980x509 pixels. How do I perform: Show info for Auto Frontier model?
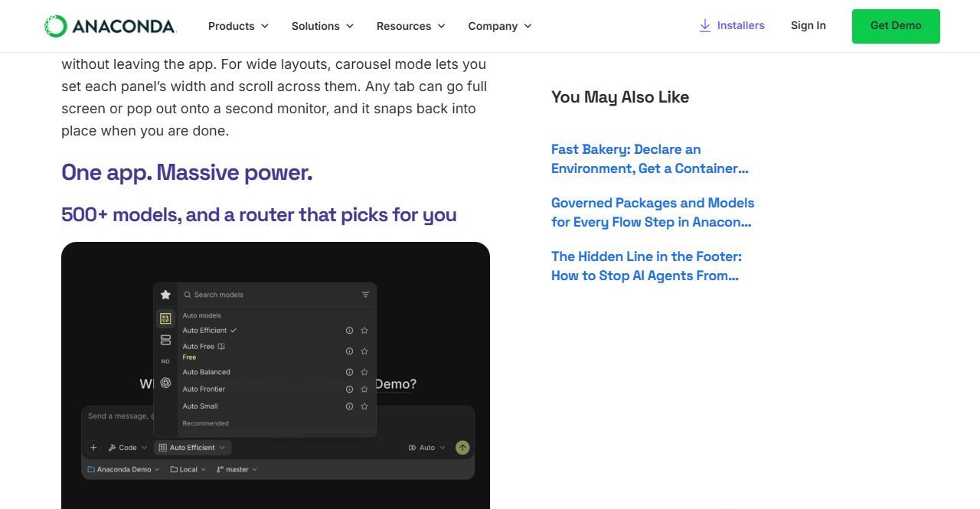(x=349, y=389)
